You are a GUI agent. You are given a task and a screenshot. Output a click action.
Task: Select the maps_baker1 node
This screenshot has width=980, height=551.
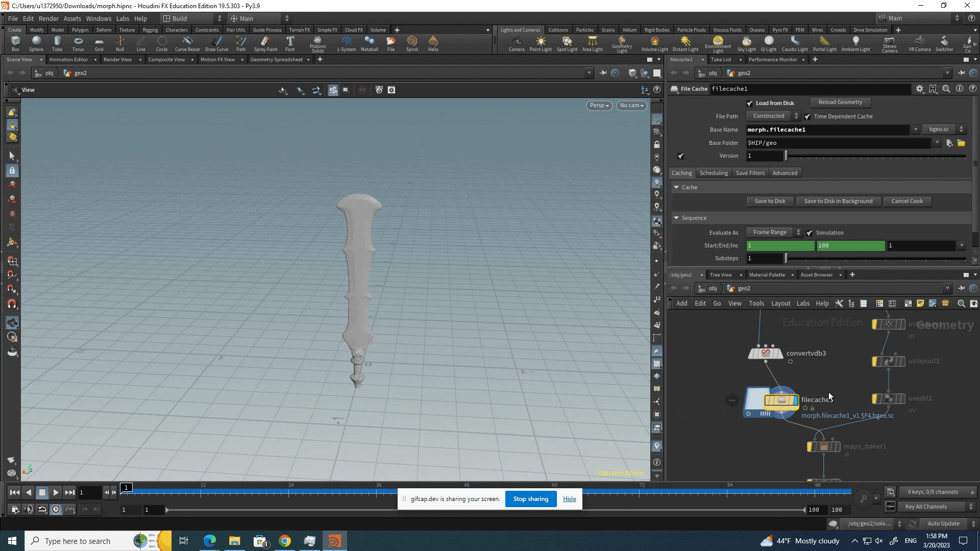coord(823,446)
